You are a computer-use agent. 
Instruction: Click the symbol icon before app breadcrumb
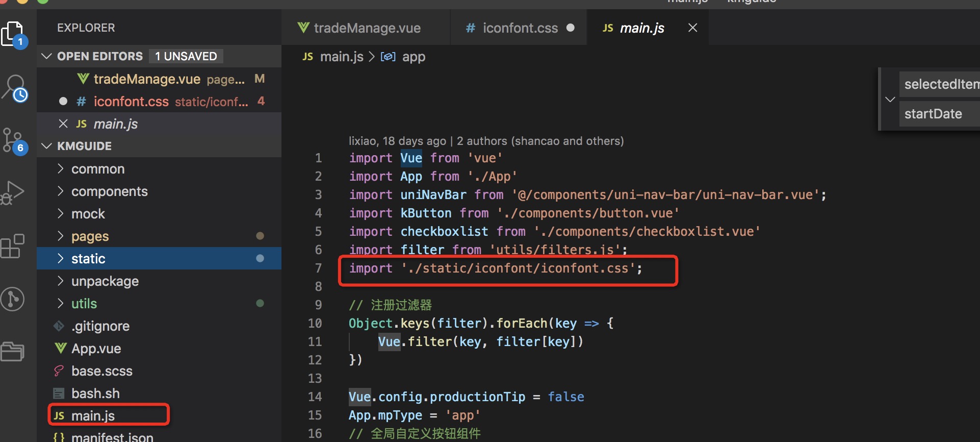coord(388,57)
